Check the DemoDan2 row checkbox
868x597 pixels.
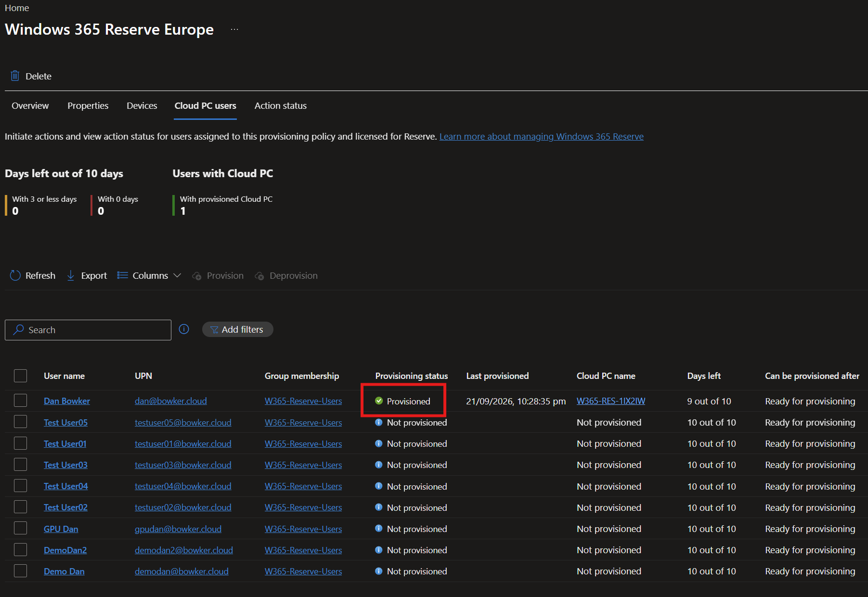click(20, 549)
